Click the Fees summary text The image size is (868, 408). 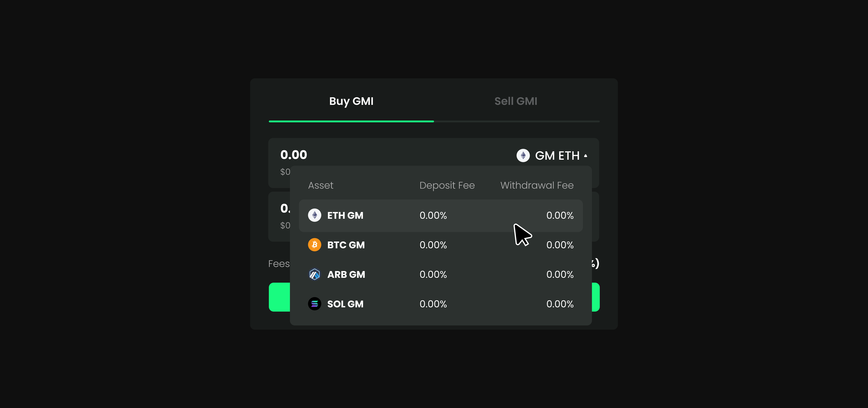pyautogui.click(x=279, y=263)
